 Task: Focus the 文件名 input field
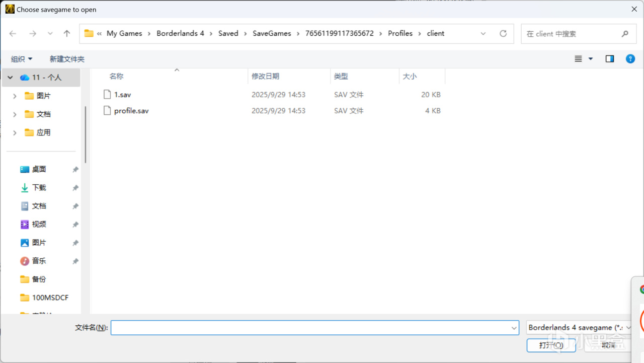click(315, 328)
